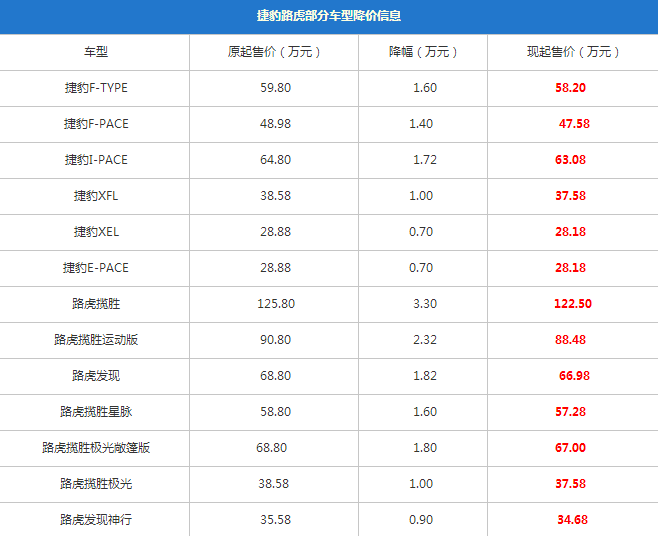Viewport: 658px width, 536px height.
Task: Select 28.18 in the 捷豹E-PACE row
Action: [570, 268]
